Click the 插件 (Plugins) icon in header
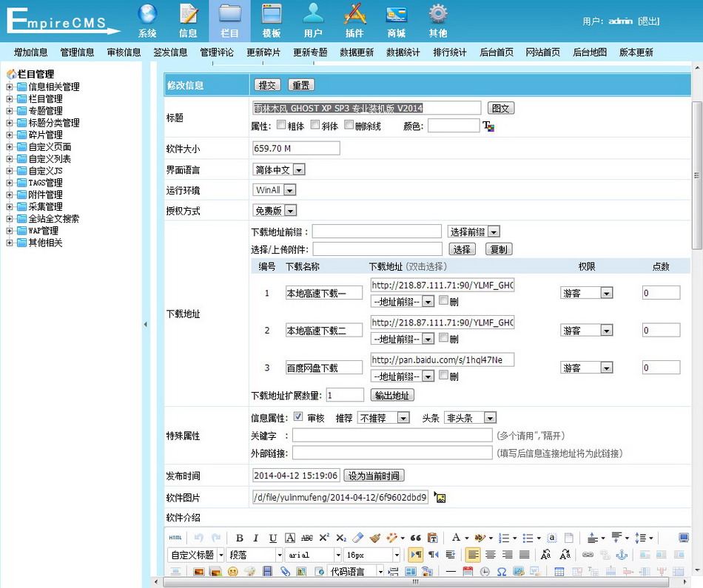Screen dimensions: 703x588 pyautogui.click(x=354, y=20)
